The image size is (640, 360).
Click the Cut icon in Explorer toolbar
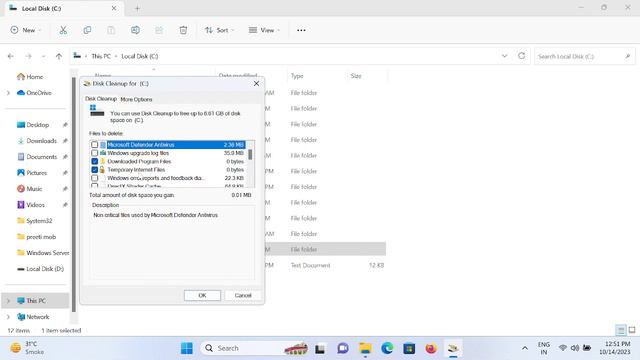coord(63,30)
